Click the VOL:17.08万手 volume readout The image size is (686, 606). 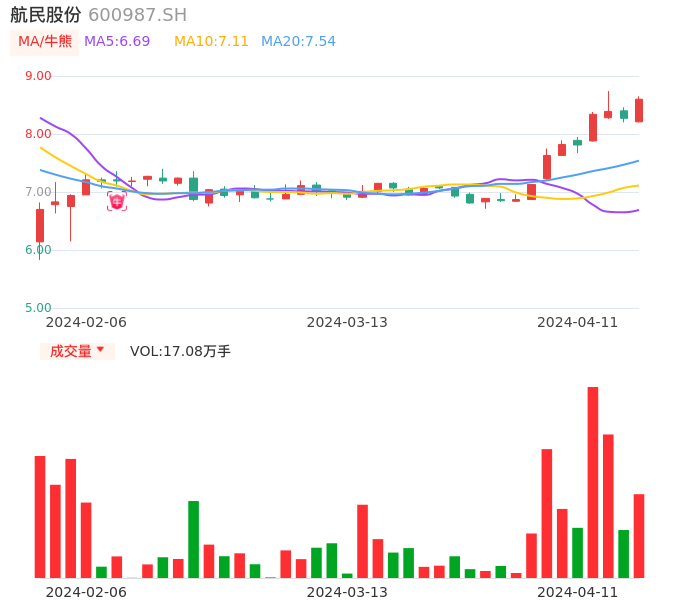coord(180,351)
